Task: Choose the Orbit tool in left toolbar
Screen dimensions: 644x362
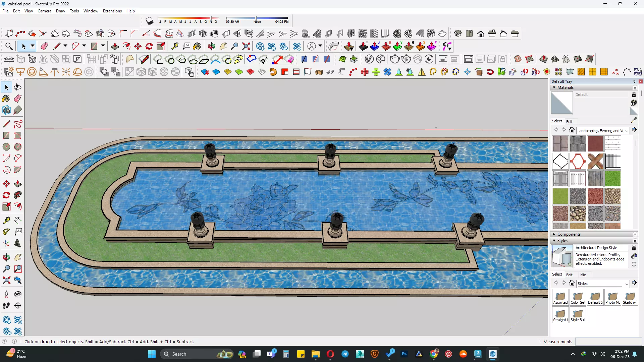Action: 6,257
